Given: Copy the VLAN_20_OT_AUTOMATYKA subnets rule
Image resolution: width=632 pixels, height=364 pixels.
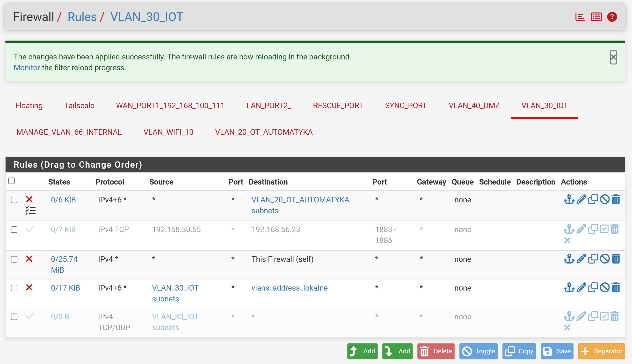Looking at the screenshot, I should coord(593,200).
